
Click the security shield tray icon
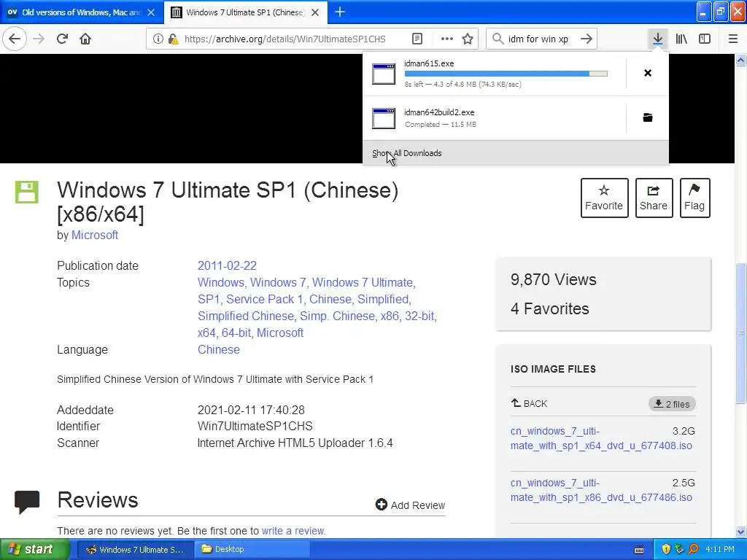665,549
